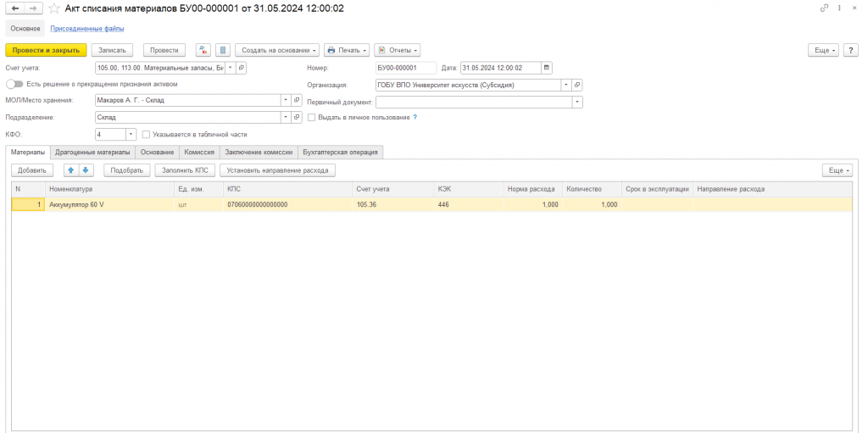868x433 pixels.
Task: Move table row up with blue arrow
Action: [71, 170]
